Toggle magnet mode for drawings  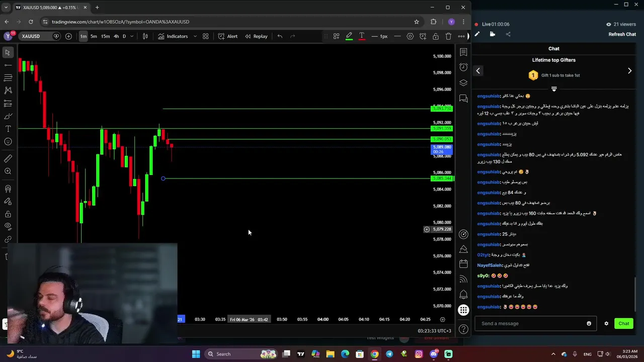pos(8,189)
